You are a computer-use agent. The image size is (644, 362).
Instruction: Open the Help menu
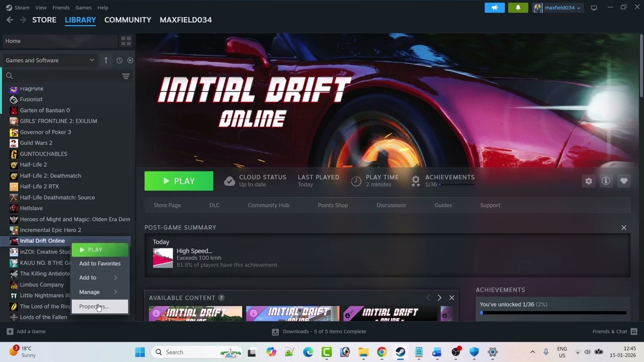[103, 8]
